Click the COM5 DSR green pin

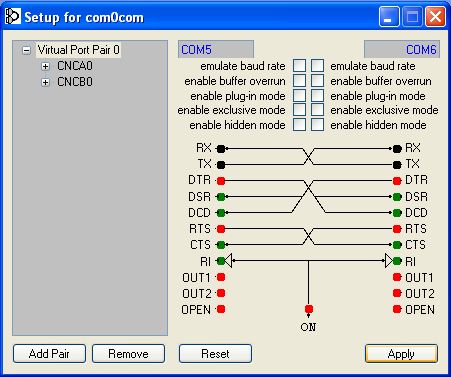click(x=221, y=197)
